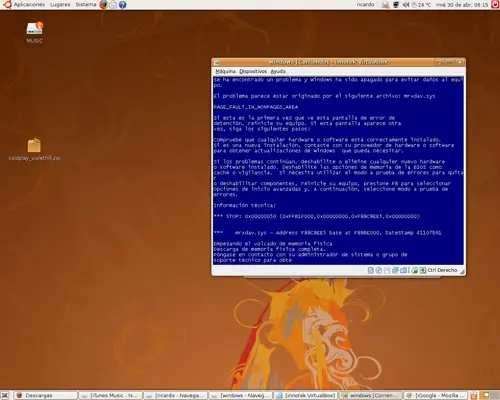This screenshot has width=500, height=400.
Task: Switch to windows - Navegador taskbar window
Action: tap(241, 395)
